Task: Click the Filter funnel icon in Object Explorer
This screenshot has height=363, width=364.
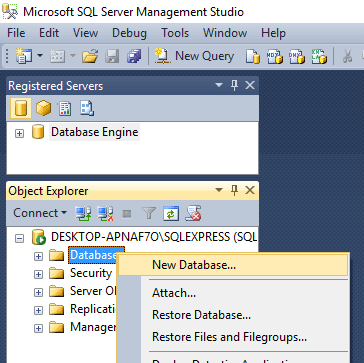Action: pyautogui.click(x=149, y=213)
